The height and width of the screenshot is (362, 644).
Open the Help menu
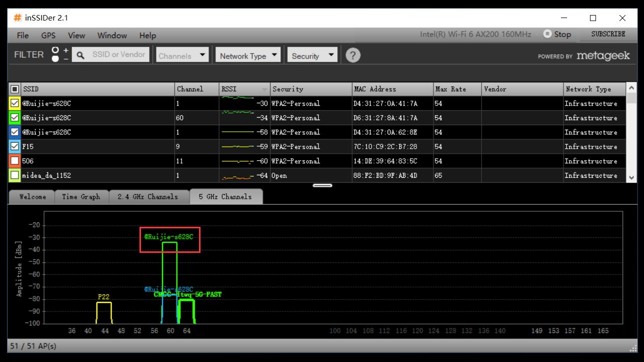(147, 36)
